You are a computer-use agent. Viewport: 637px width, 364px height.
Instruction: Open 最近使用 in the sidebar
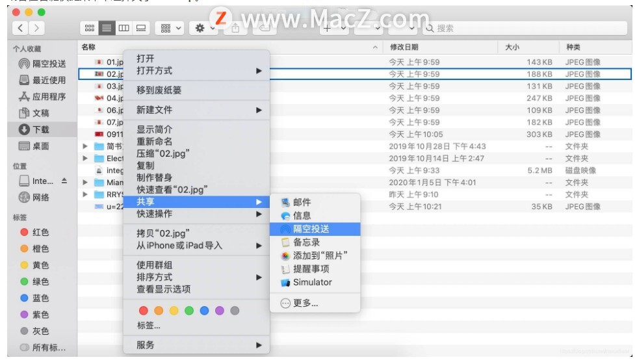[x=42, y=80]
